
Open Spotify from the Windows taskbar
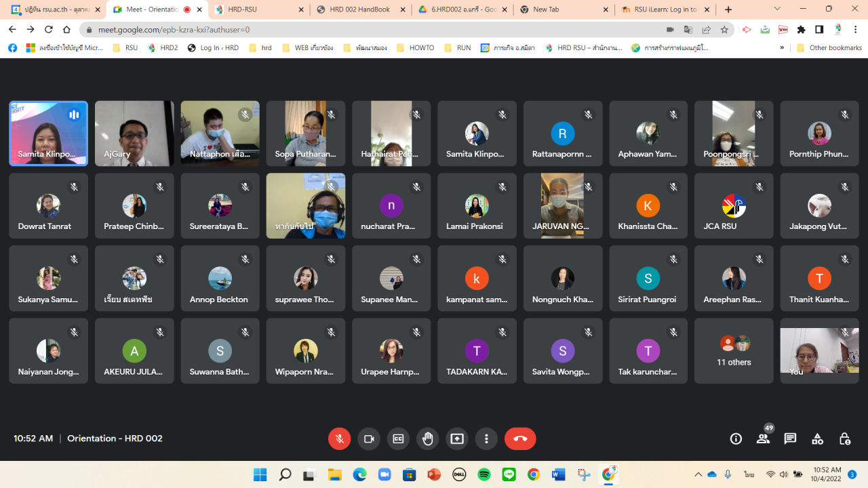click(x=484, y=474)
